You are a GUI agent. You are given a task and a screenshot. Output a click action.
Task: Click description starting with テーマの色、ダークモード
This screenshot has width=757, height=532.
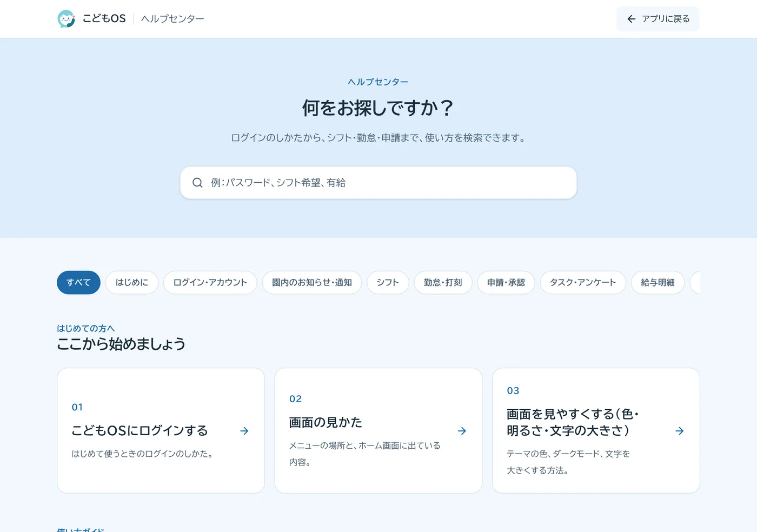point(568,462)
